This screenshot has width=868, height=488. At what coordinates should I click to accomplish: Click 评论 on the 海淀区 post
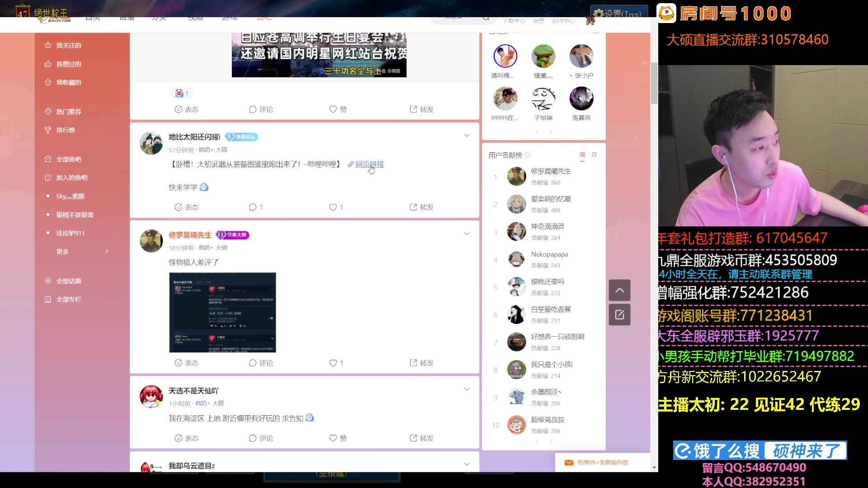[x=261, y=438]
